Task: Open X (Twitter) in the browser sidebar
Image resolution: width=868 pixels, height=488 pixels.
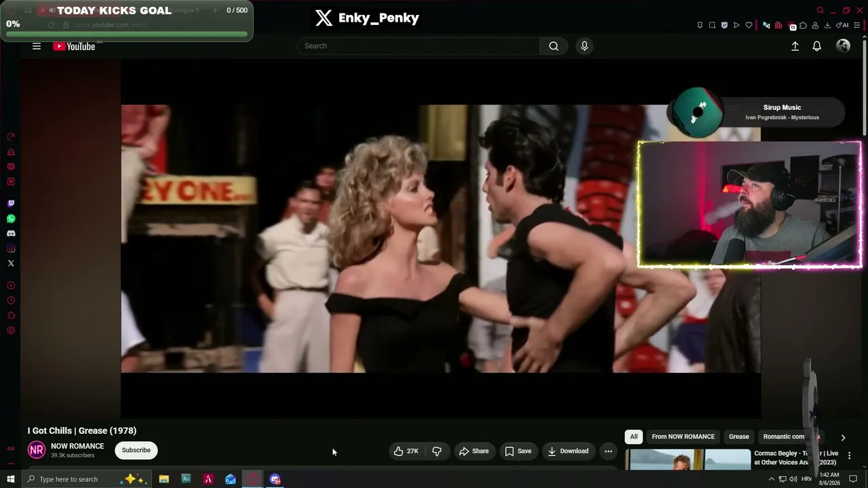Action: click(x=11, y=263)
